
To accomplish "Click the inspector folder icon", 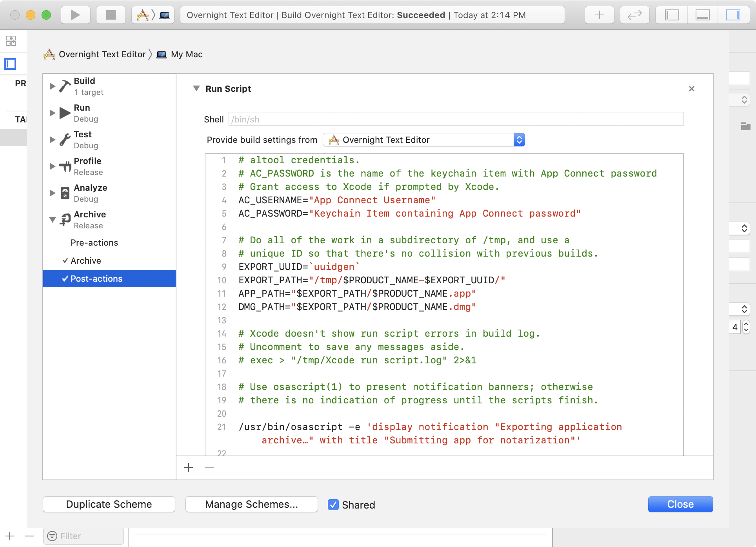I will point(745,126).
